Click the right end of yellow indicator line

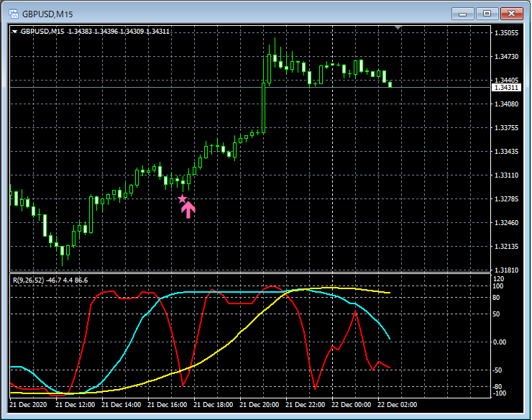[x=390, y=293]
